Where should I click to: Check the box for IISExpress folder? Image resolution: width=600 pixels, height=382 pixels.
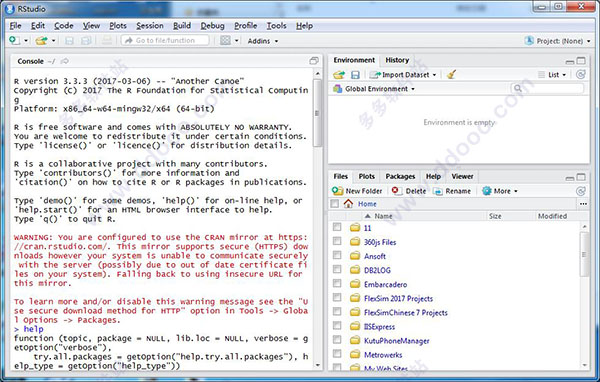[337, 326]
